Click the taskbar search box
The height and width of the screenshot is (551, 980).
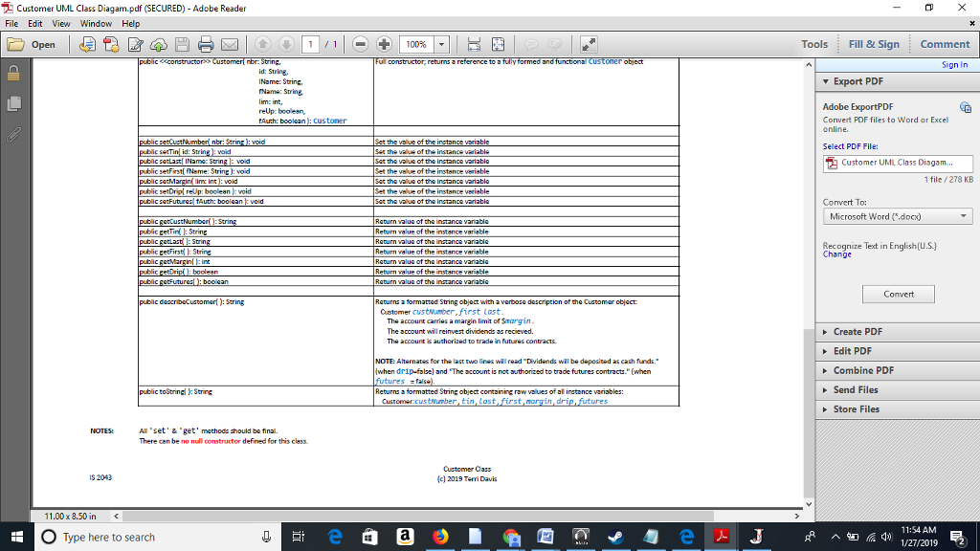pyautogui.click(x=158, y=537)
